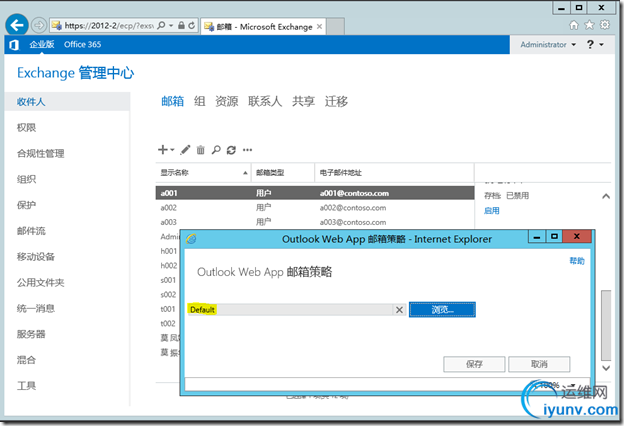The width and height of the screenshot is (624, 426).
Task: Click the address bar search magnifier icon
Action: point(161,25)
